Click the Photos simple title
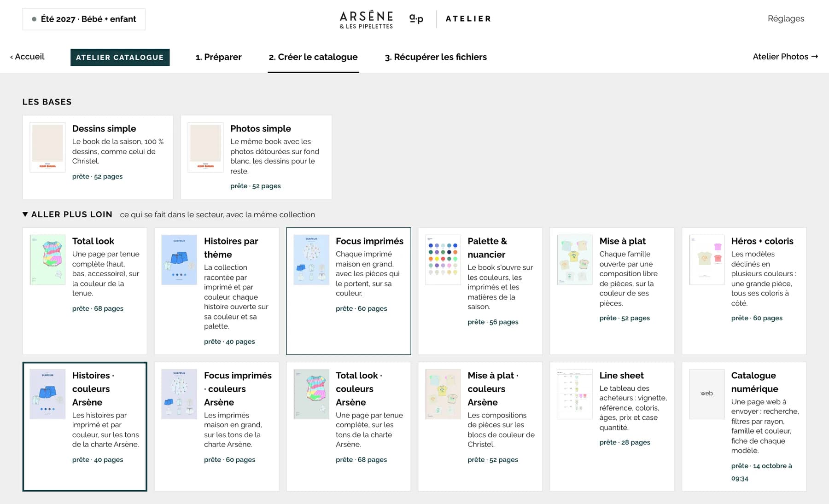The width and height of the screenshot is (829, 504). click(x=261, y=128)
